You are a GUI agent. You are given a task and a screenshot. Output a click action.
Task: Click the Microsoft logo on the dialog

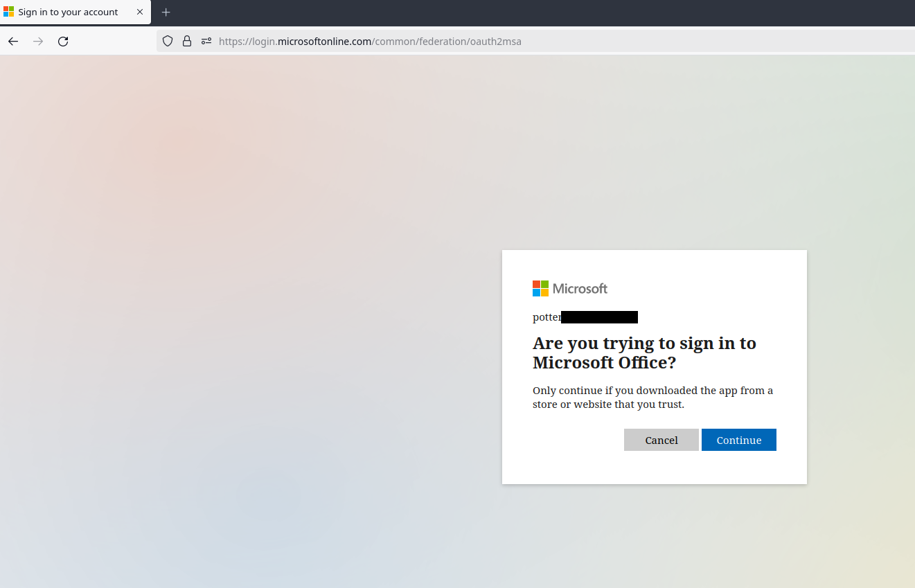pos(569,288)
